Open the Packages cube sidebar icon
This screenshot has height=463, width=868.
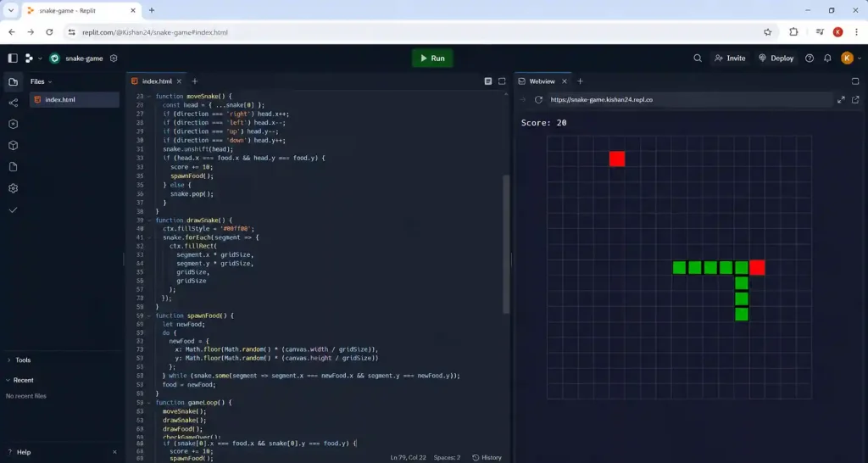(14, 145)
